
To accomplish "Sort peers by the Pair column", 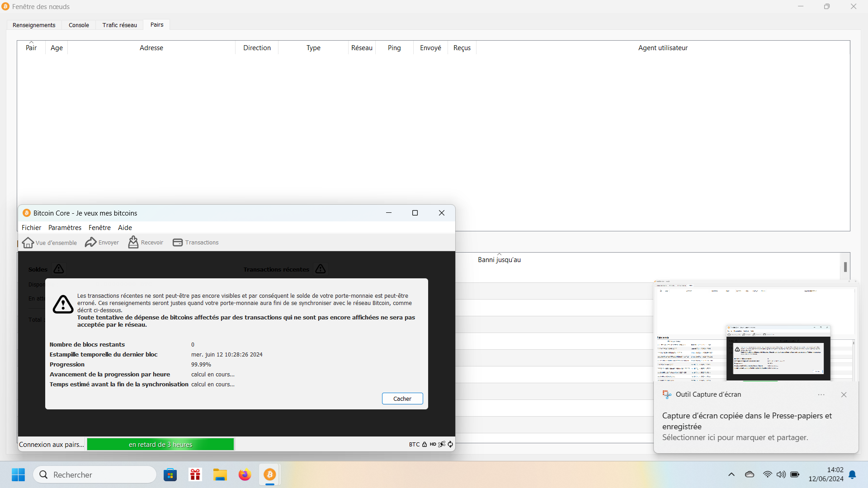I will [31, 48].
